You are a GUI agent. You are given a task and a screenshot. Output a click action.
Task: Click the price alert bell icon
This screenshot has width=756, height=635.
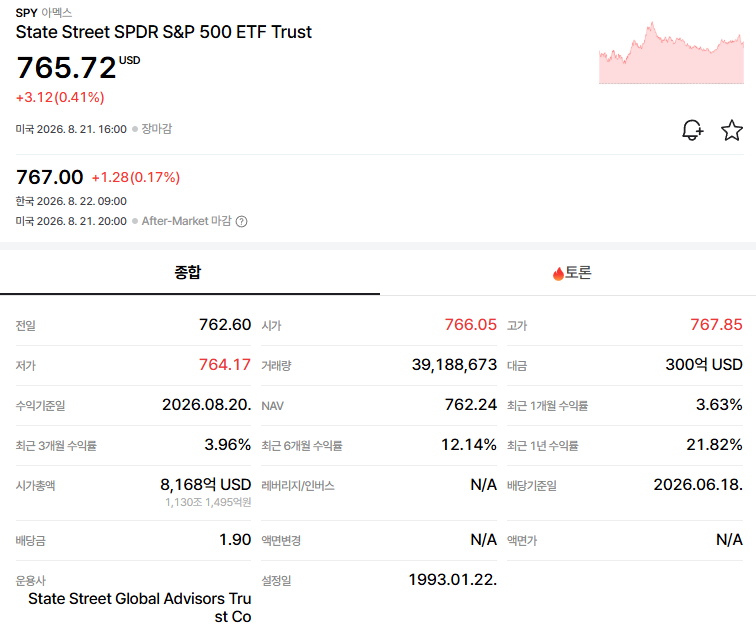692,130
